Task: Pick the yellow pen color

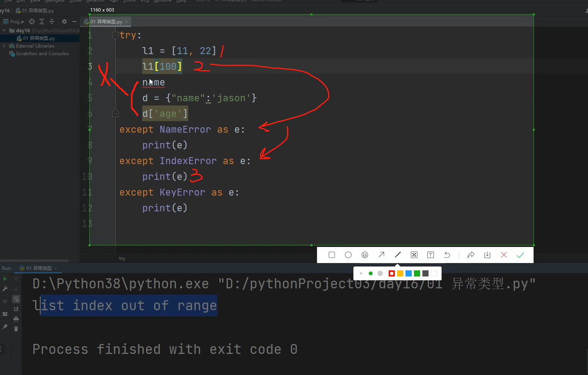Action: coord(400,273)
